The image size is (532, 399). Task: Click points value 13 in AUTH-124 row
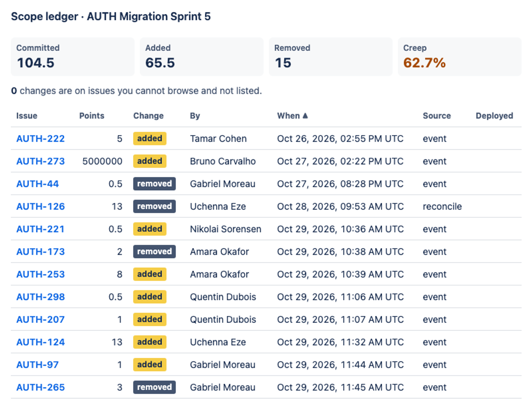(x=117, y=342)
